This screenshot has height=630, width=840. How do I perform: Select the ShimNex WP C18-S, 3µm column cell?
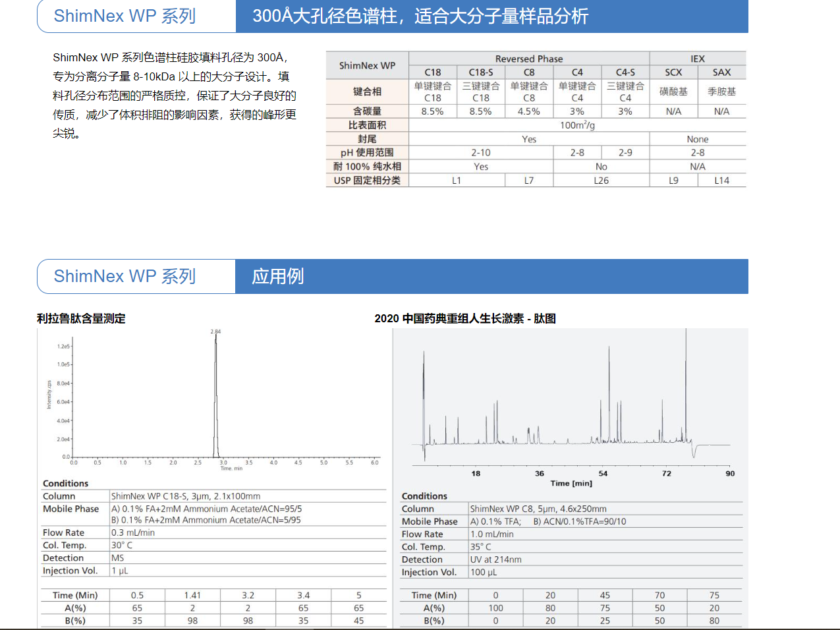click(186, 496)
